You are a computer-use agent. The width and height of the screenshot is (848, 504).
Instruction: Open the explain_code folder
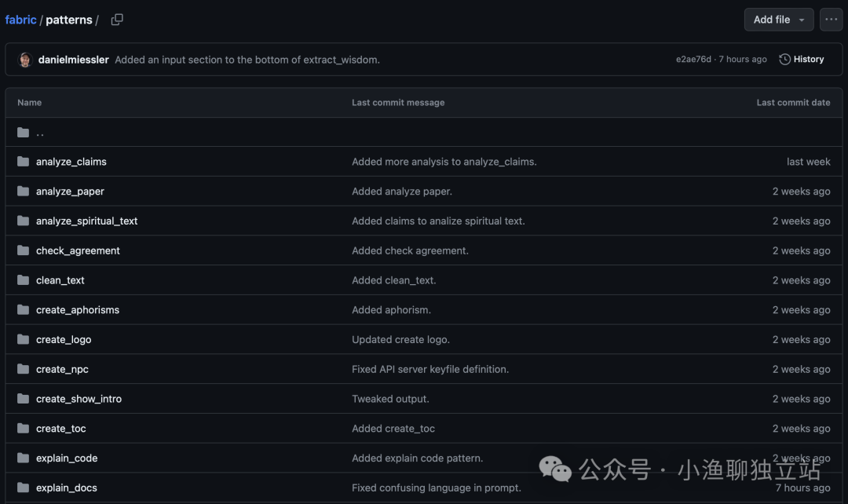(67, 458)
